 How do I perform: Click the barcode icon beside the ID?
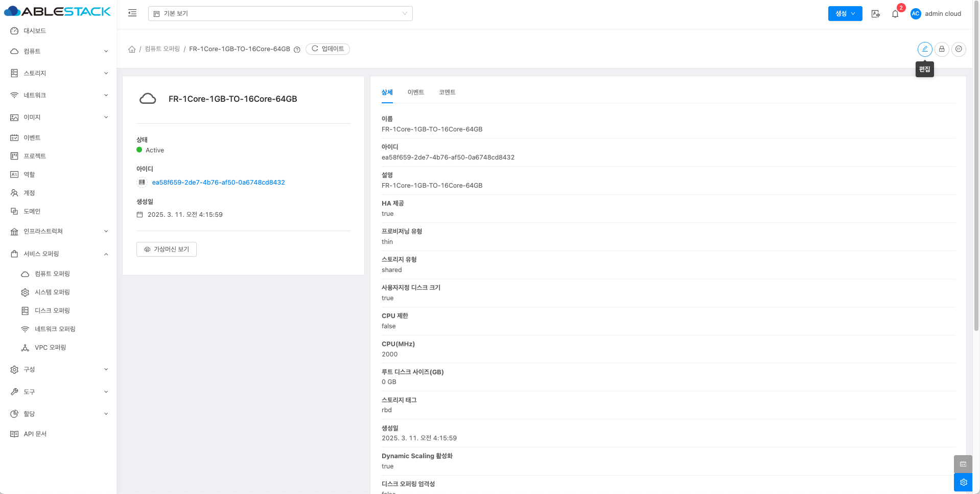[x=142, y=182]
